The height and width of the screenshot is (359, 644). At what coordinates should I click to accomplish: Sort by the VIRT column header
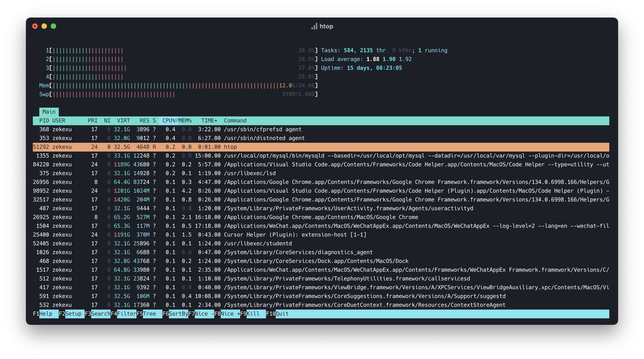coord(124,121)
